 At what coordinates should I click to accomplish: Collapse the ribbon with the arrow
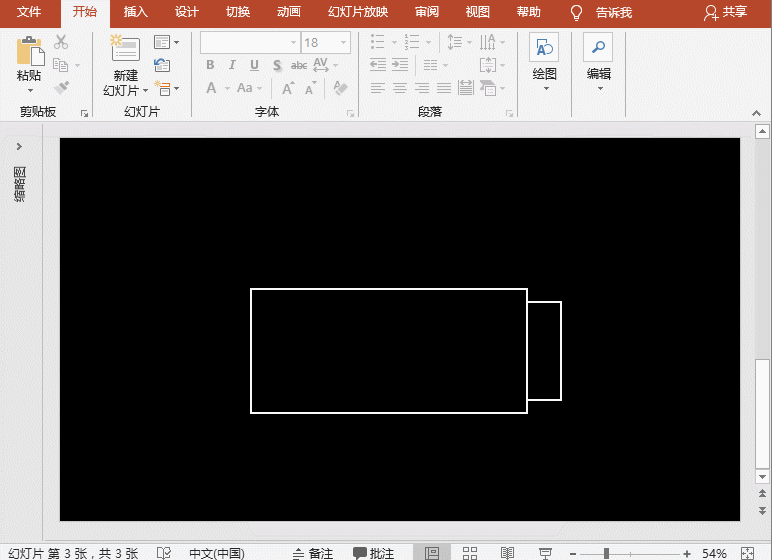pyautogui.click(x=756, y=113)
